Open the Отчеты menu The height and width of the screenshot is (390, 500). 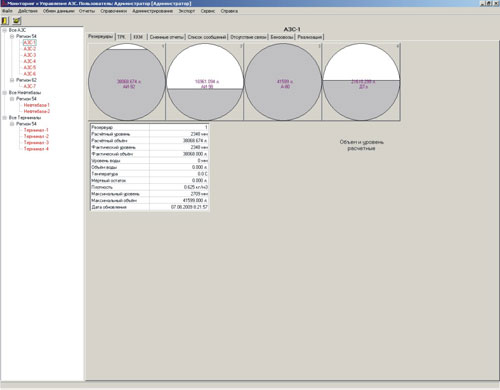pos(87,11)
